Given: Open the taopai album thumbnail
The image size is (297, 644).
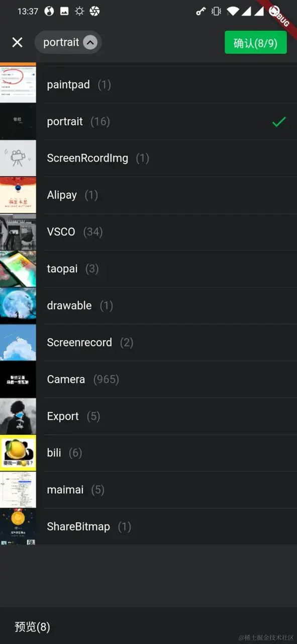Looking at the screenshot, I should click(18, 269).
